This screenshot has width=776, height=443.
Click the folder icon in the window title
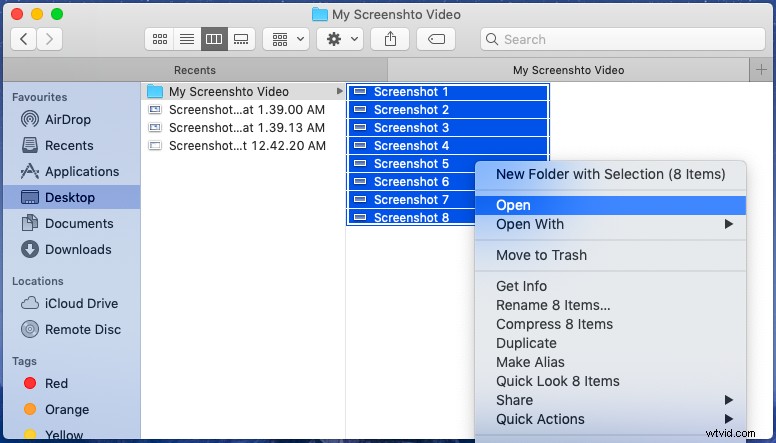pos(320,14)
